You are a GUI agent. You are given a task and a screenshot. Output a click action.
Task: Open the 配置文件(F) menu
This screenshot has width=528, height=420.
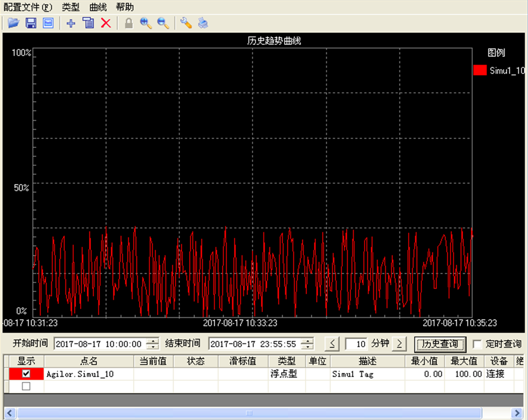[28, 7]
